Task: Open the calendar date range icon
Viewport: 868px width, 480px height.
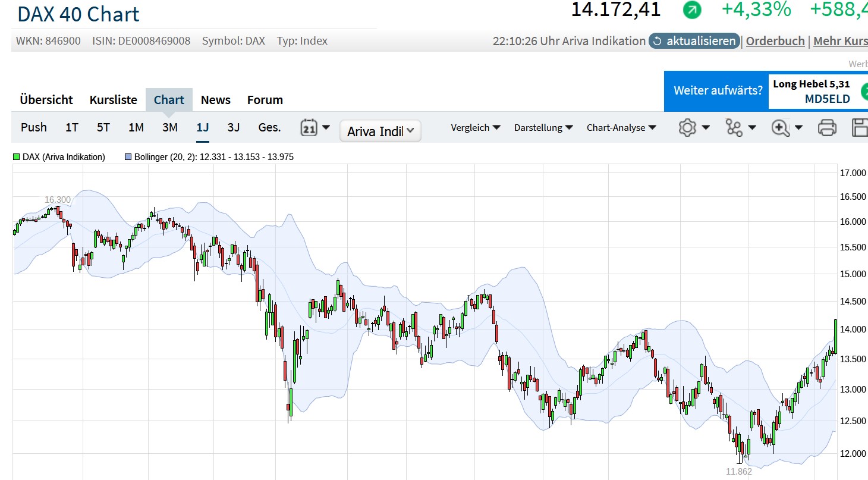Action: click(309, 127)
